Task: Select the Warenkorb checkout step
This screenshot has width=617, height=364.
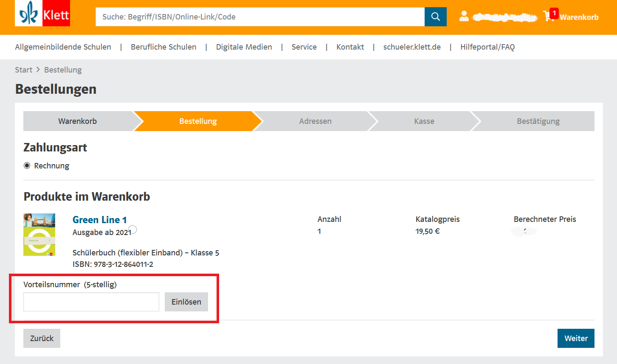Action: 78,121
